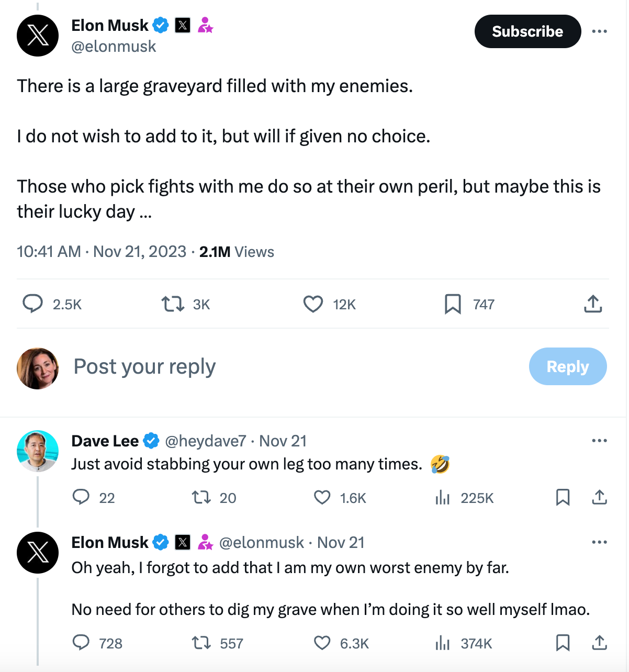This screenshot has width=629, height=672.
Task: Repost Dave Lee's reply
Action: pos(201,497)
